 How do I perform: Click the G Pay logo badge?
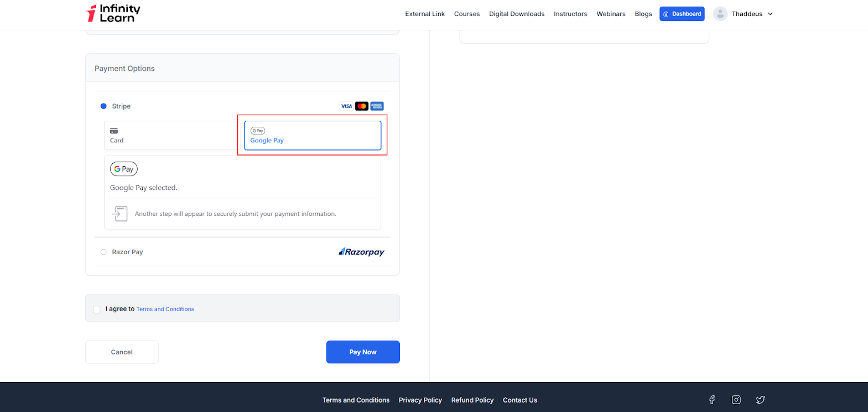point(123,169)
